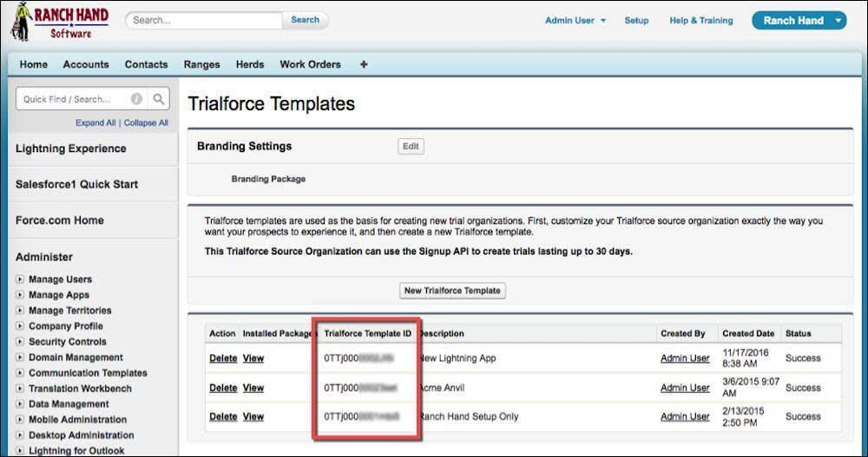Expand the Security Controls section
Image resolution: width=868 pixels, height=457 pixels.
point(20,341)
